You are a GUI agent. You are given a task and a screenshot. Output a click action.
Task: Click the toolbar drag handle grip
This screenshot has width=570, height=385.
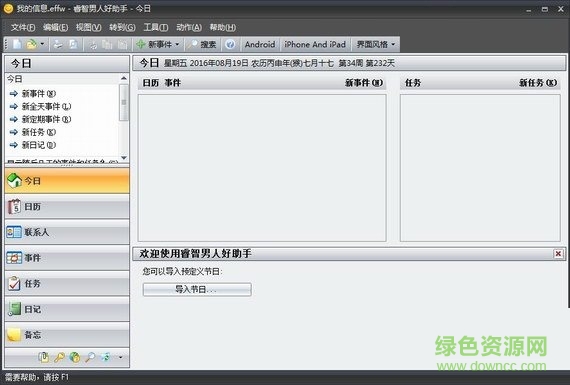[x=6, y=44]
